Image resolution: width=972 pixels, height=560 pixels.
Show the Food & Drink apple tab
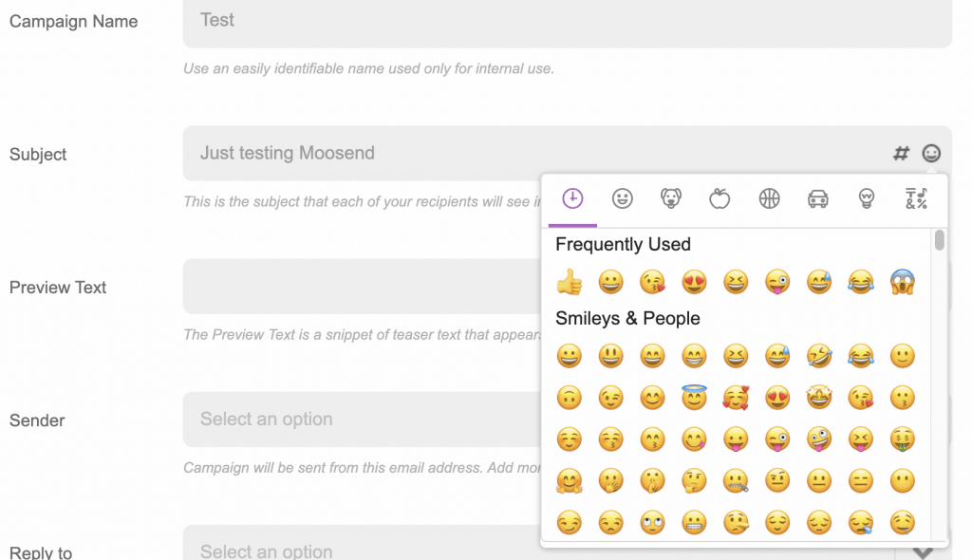click(x=720, y=198)
